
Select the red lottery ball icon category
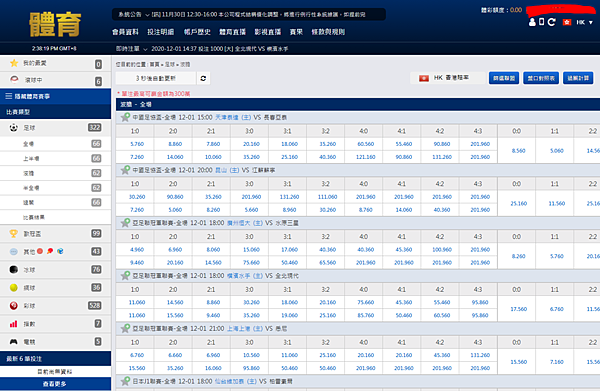click(14, 306)
